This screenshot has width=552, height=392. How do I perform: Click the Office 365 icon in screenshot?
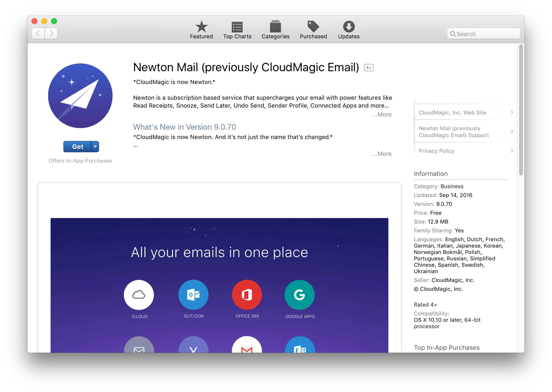(x=247, y=295)
